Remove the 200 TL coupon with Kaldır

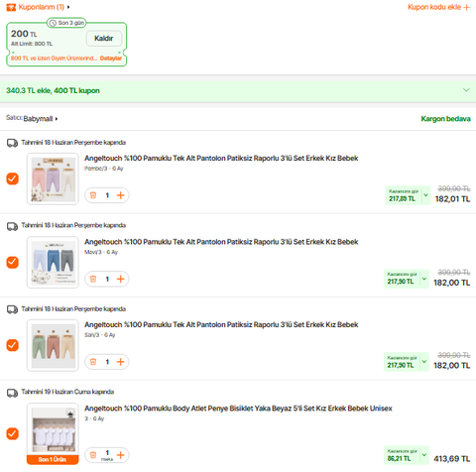tap(104, 39)
